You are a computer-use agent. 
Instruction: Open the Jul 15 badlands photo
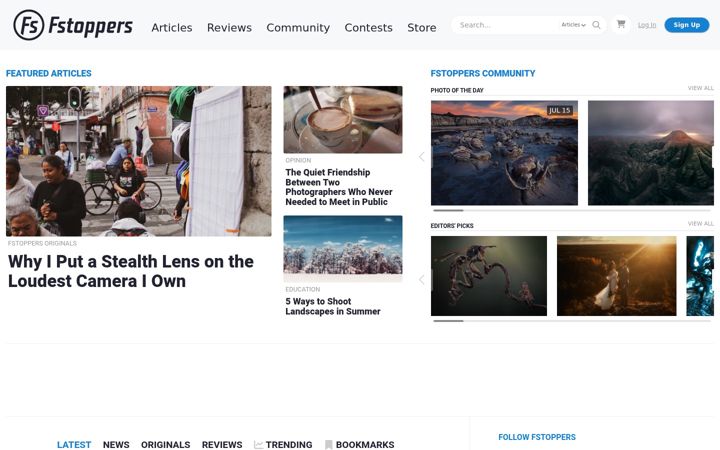[x=504, y=153]
